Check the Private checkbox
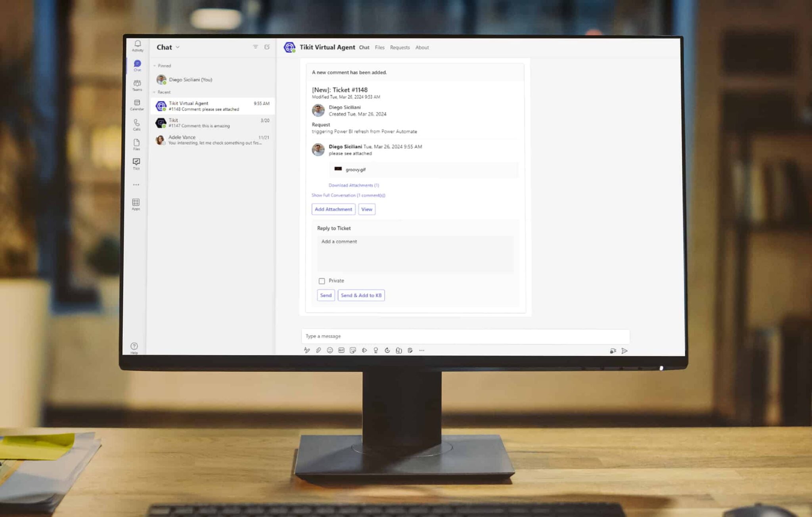Image resolution: width=812 pixels, height=517 pixels. (322, 281)
